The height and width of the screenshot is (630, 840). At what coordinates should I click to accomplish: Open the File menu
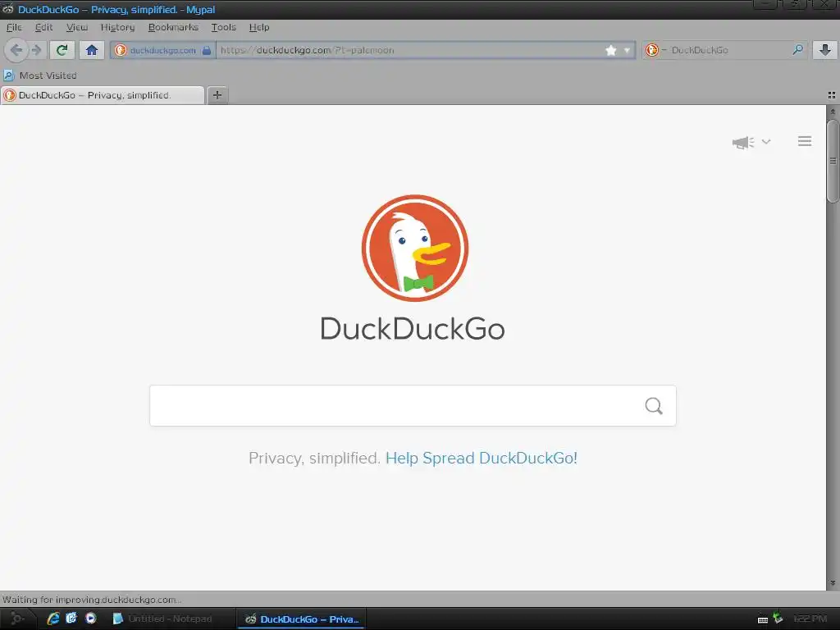pos(14,27)
